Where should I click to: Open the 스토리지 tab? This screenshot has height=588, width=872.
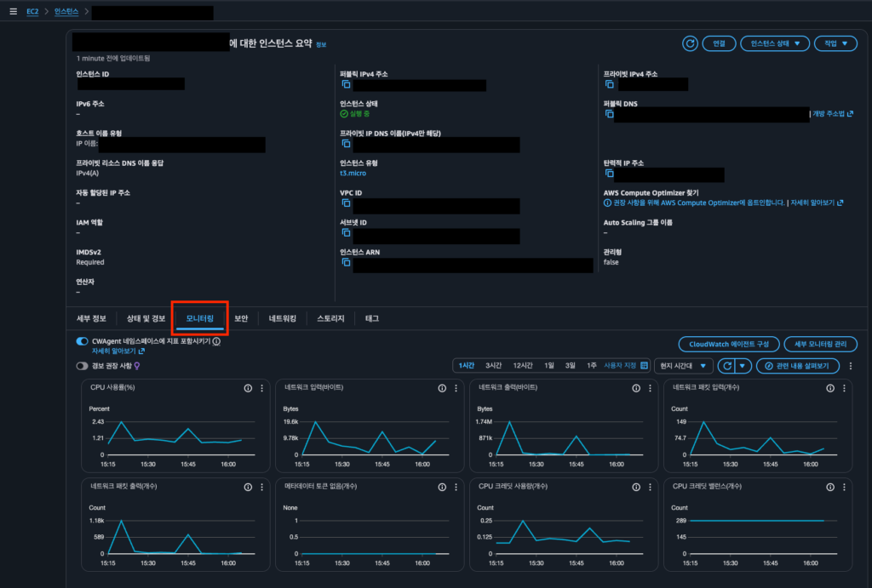[330, 318]
